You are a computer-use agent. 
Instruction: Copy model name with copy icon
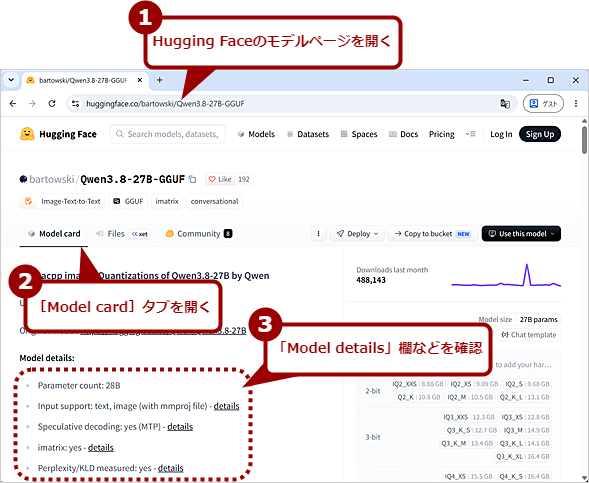coord(192,179)
